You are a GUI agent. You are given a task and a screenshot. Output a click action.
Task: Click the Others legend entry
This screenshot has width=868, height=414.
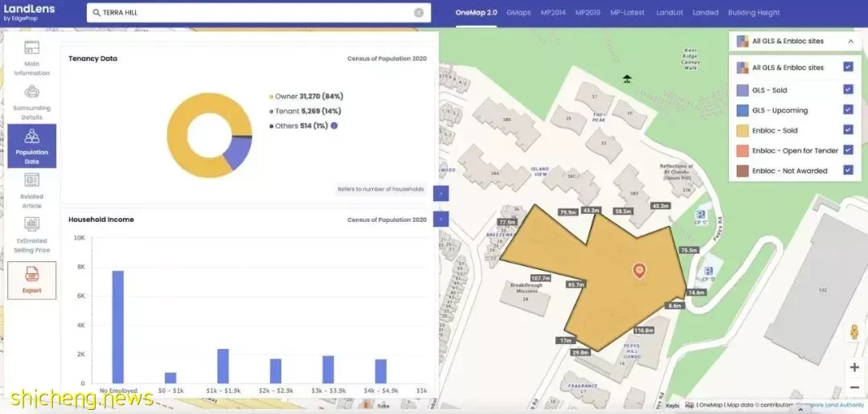(299, 126)
